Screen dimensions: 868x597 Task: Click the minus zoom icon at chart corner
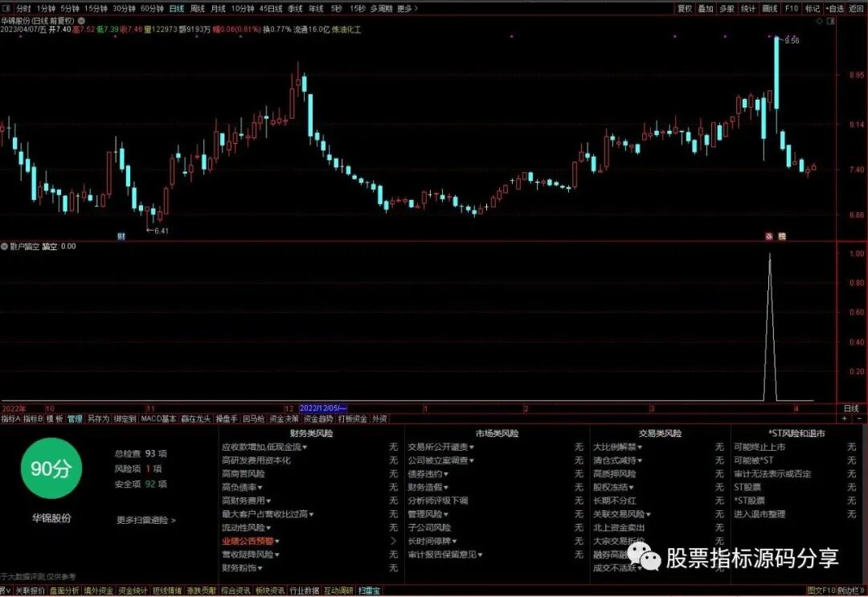tap(859, 419)
